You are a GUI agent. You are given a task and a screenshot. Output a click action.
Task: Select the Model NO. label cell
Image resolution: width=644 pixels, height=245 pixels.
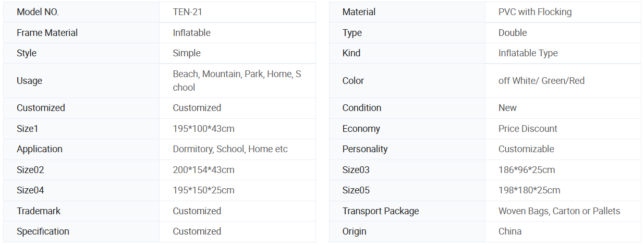[x=38, y=12]
